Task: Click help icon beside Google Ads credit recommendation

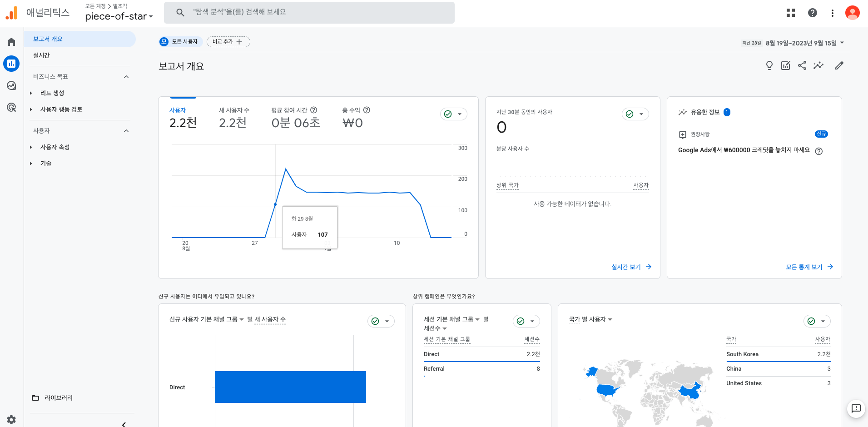Action: point(819,151)
